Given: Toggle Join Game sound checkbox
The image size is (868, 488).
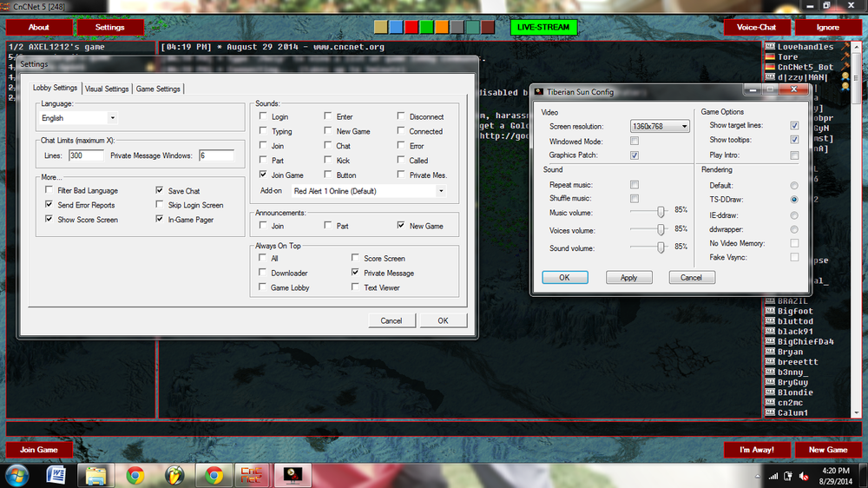Looking at the screenshot, I should (263, 175).
